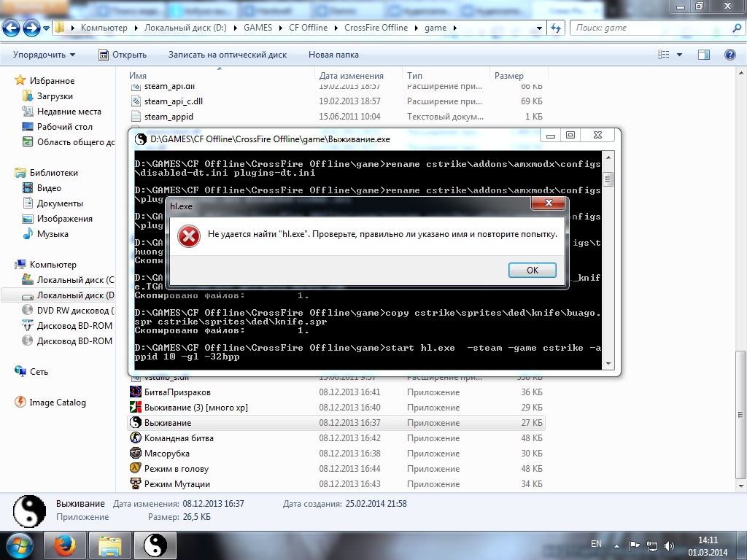Image resolution: width=747 pixels, height=560 pixels.
Task: Click the 'Режим Мутации' application icon
Action: click(136, 484)
